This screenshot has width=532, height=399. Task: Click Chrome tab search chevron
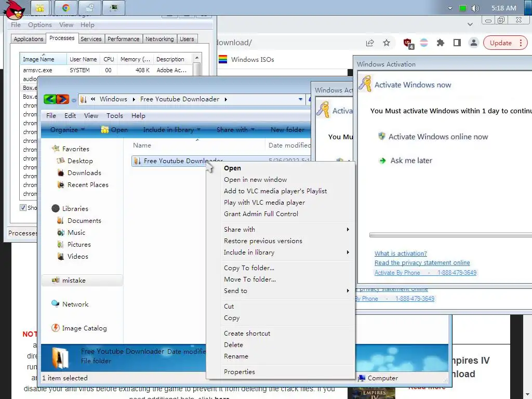[470, 24]
